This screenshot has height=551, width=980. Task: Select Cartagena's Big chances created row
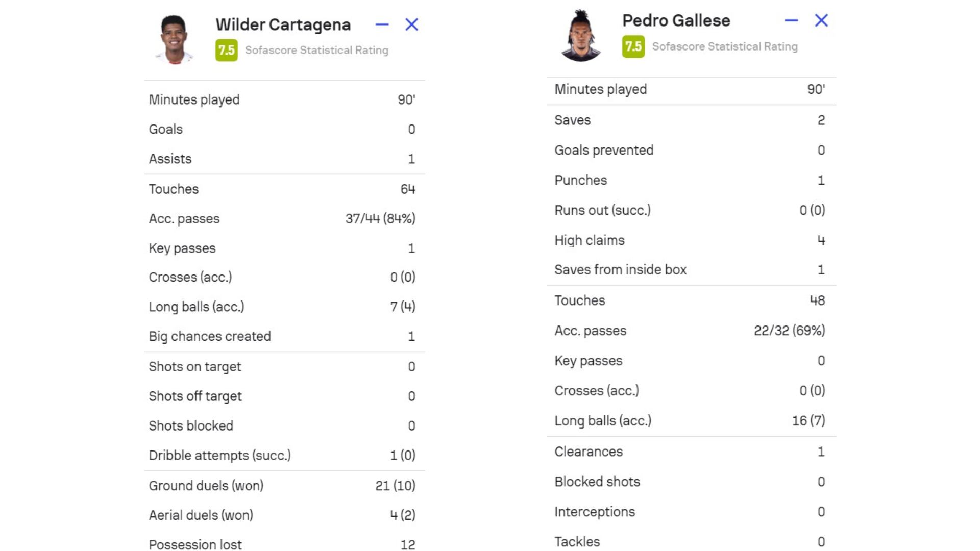282,336
